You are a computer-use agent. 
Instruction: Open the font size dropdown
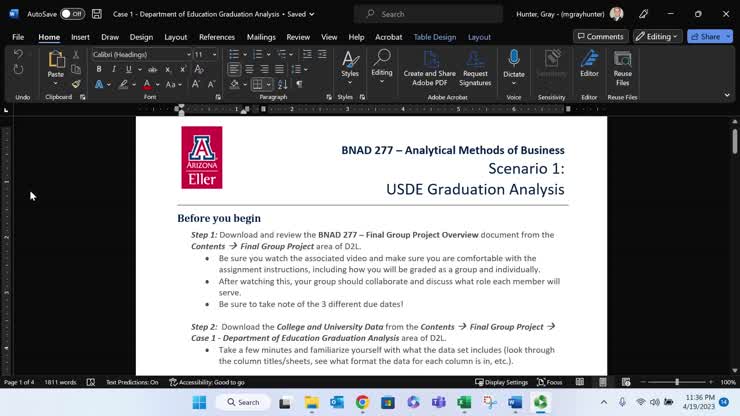(x=214, y=55)
